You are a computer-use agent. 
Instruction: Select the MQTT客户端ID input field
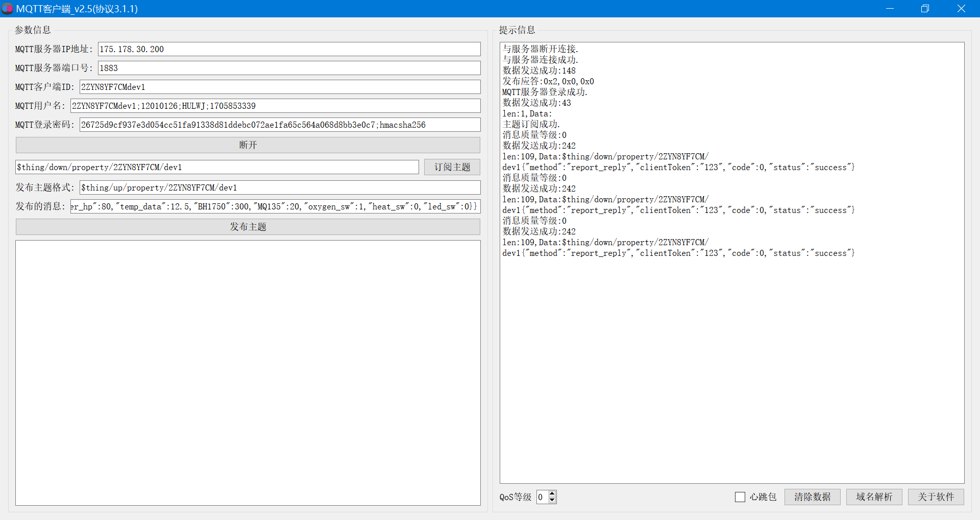[280, 87]
